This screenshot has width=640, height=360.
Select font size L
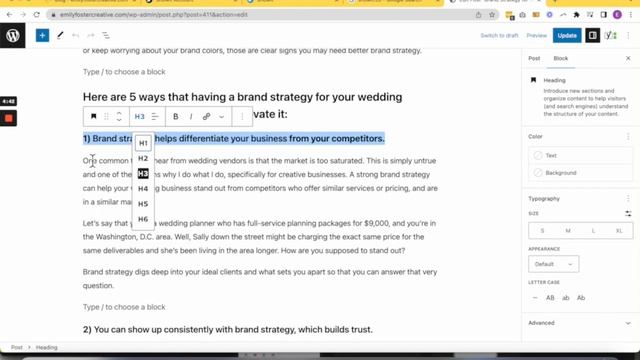pyautogui.click(x=593, y=231)
